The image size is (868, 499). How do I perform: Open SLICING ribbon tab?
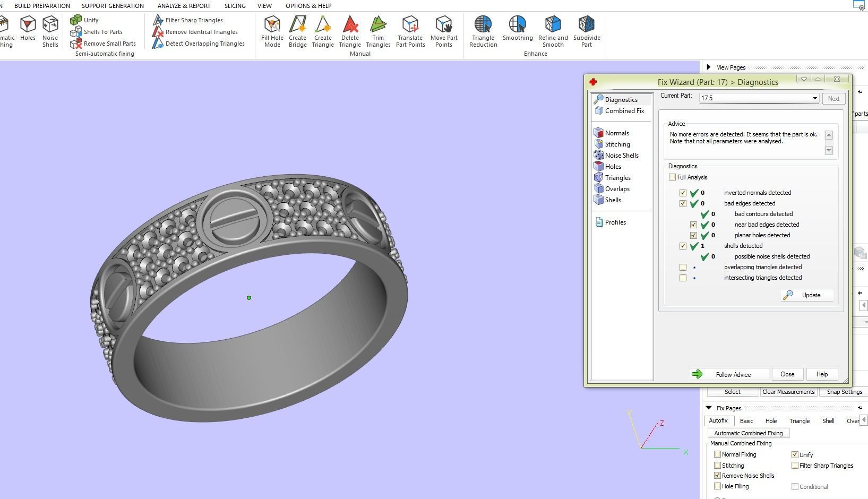pyautogui.click(x=235, y=6)
